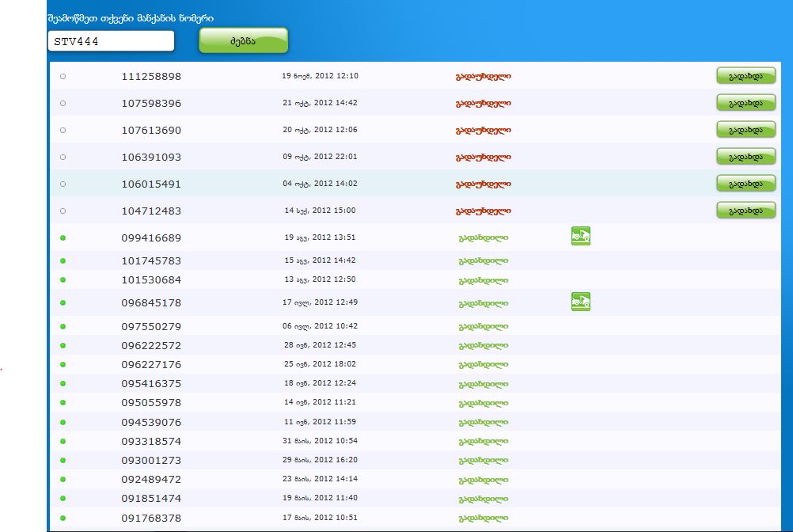Click fine number 106015491

coord(151,184)
